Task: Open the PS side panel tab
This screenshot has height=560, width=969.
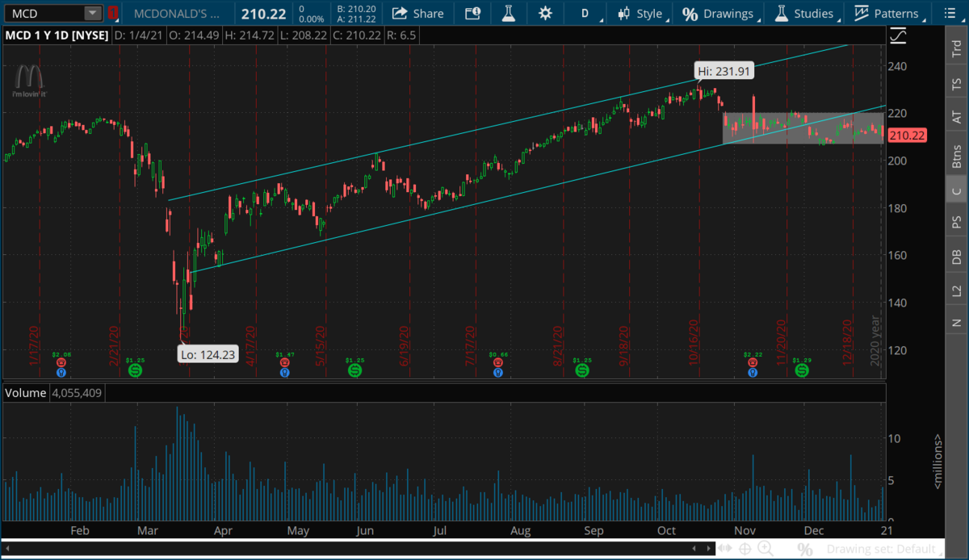Action: tap(957, 222)
